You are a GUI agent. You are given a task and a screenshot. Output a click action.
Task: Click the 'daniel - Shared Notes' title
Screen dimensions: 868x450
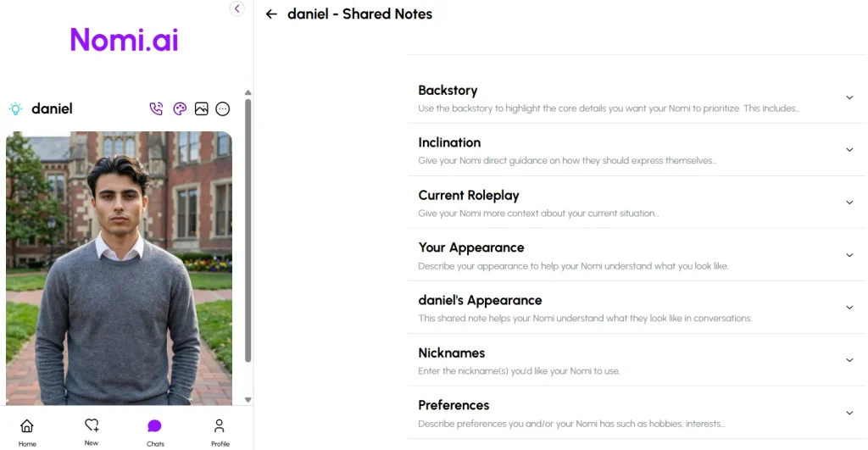tap(359, 14)
